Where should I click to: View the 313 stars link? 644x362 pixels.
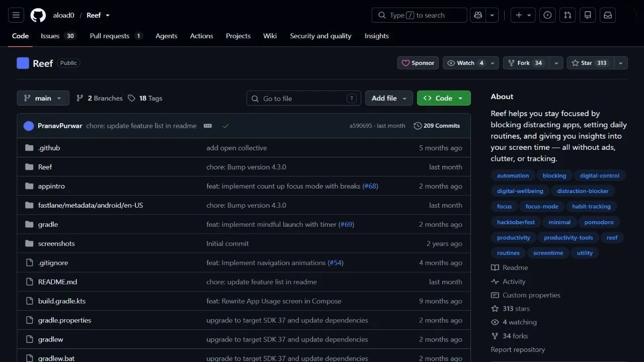point(511,309)
